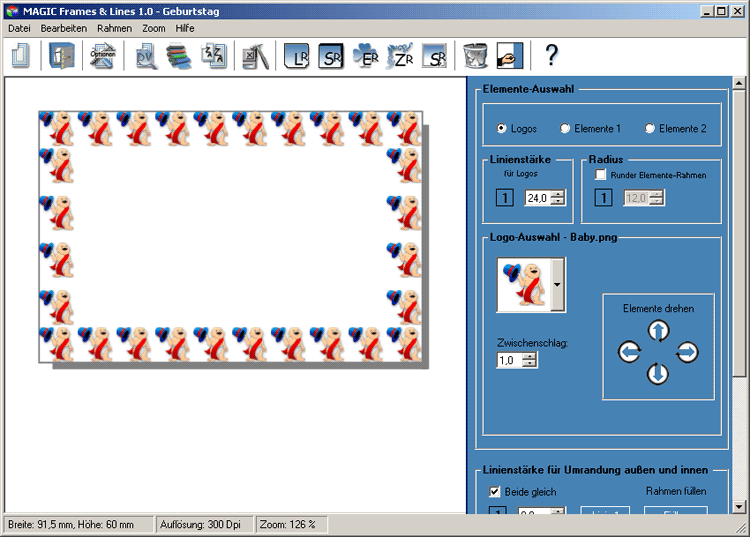The height and width of the screenshot is (537, 750).
Task: Click the exit door toolbar icon
Action: click(61, 56)
